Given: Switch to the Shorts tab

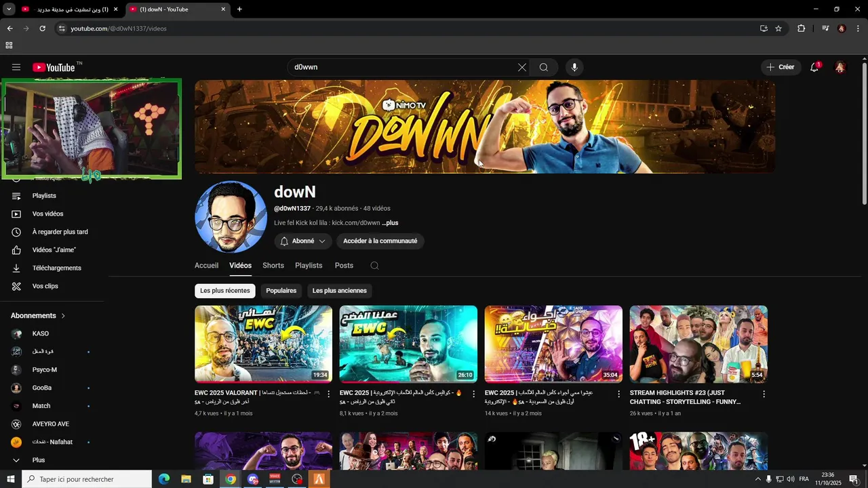Looking at the screenshot, I should (273, 266).
